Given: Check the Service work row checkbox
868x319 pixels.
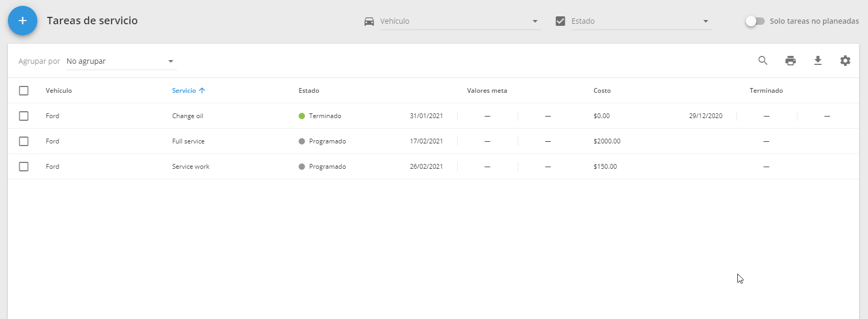Looking at the screenshot, I should tap(24, 167).
